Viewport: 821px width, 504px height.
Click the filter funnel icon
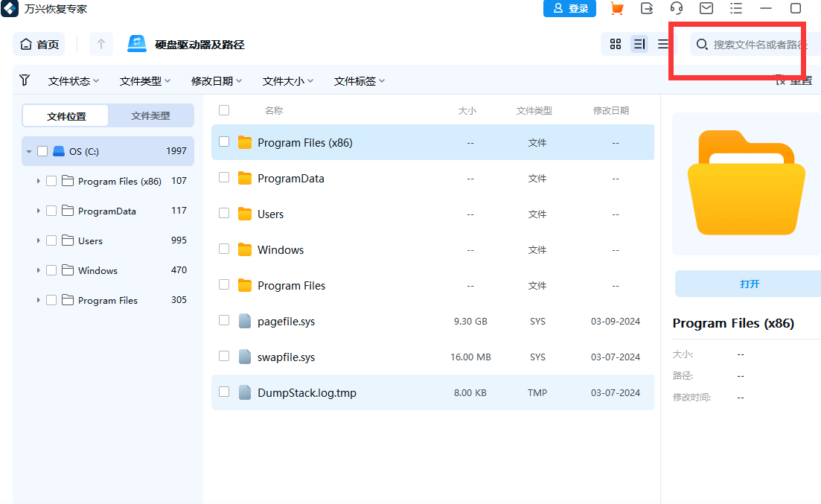pos(25,80)
